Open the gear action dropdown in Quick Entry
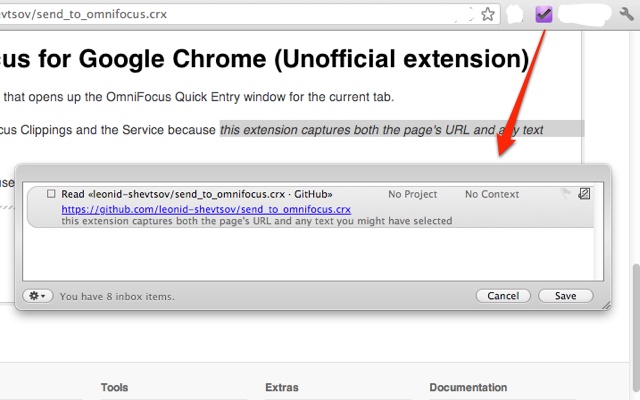Viewport: 640px width, 400px height. (x=38, y=296)
